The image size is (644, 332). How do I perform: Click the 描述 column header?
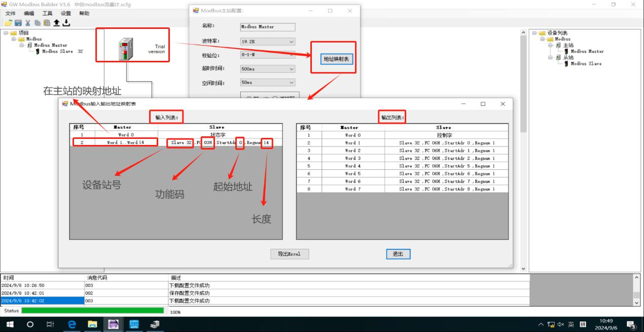point(349,278)
